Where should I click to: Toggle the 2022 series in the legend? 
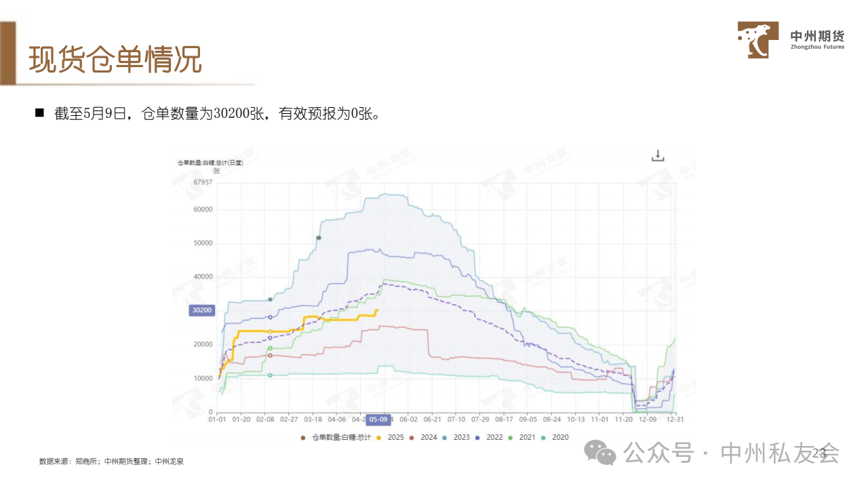(490, 438)
